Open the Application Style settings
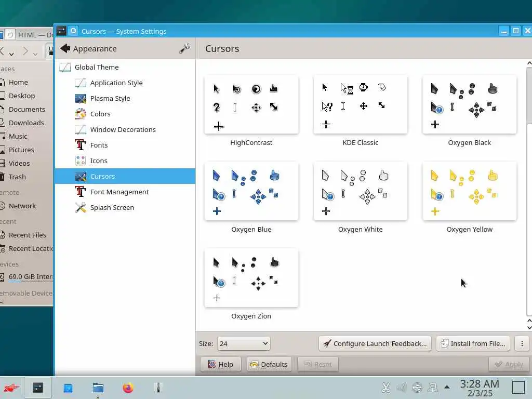Viewport: 532px width, 399px height. pyautogui.click(x=125, y=83)
